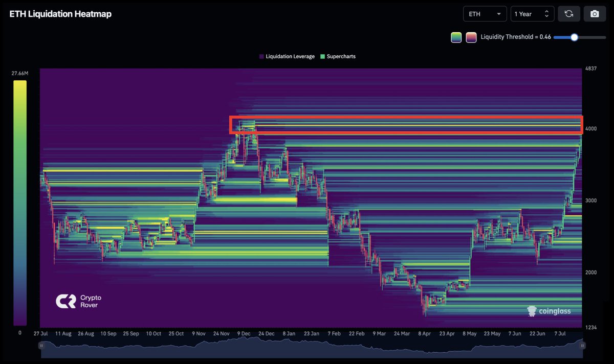This screenshot has height=364, width=614.
Task: Click the 25 Sep date label
Action: click(x=130, y=334)
